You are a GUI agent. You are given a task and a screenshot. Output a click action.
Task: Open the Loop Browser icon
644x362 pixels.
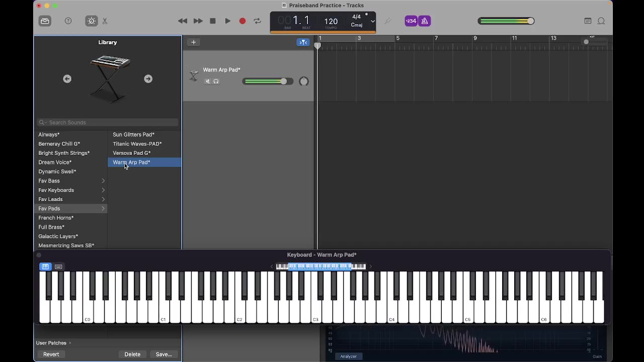[x=601, y=21]
